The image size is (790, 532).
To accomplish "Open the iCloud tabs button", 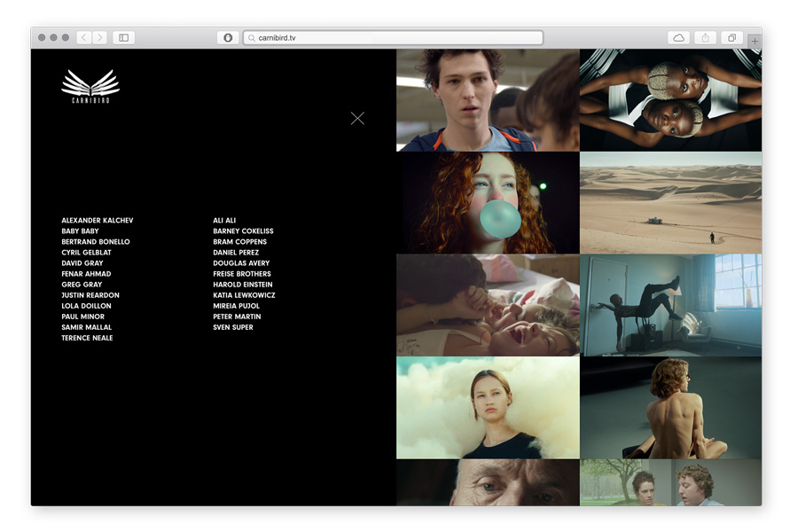I will (678, 38).
